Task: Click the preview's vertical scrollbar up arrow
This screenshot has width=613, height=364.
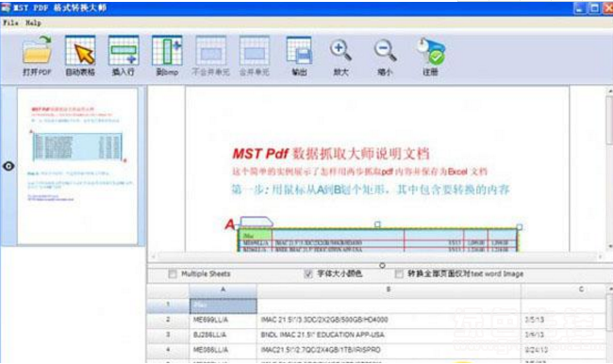Action: pyautogui.click(x=609, y=91)
